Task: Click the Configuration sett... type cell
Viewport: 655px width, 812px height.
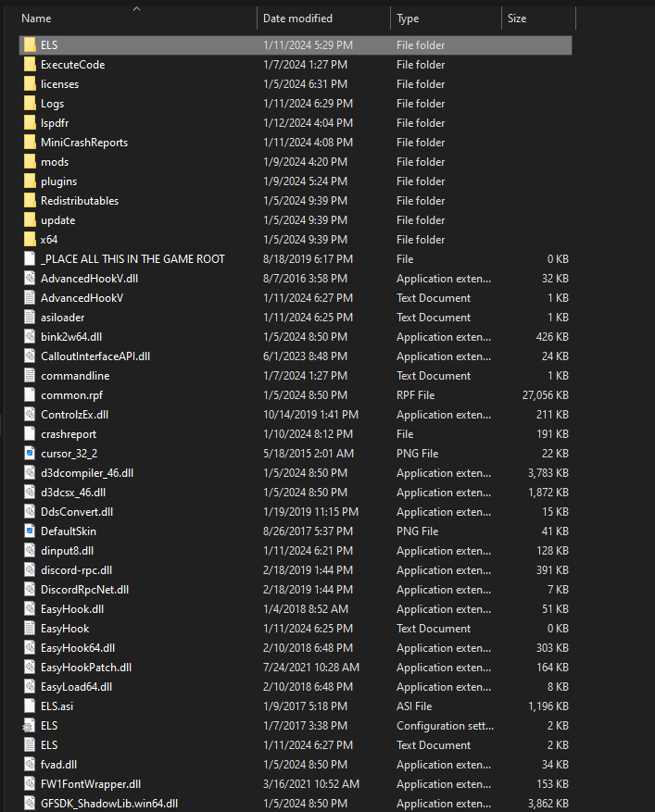Action: click(445, 726)
